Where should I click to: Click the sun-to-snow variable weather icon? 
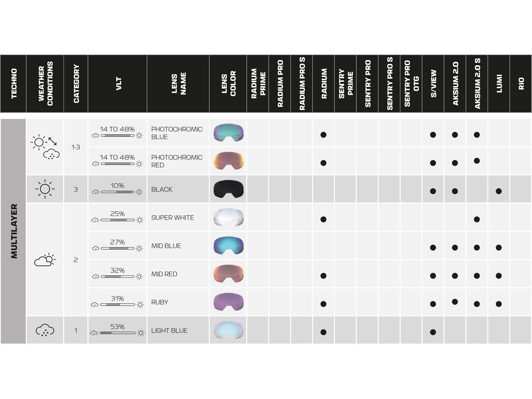pyautogui.click(x=45, y=147)
